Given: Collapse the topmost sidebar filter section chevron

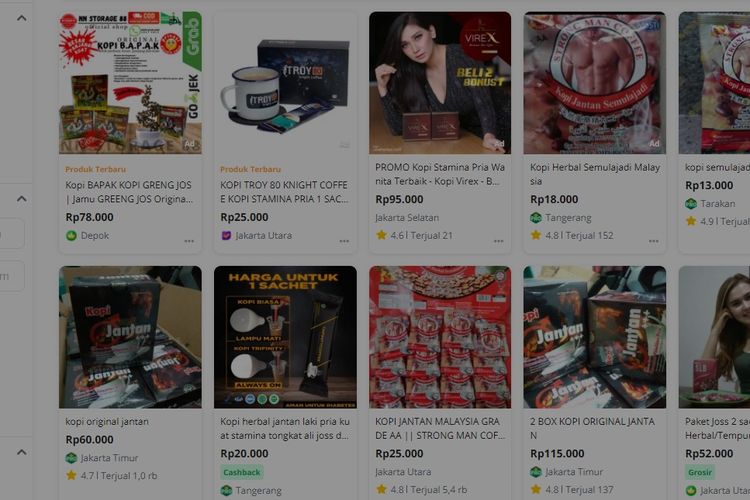Looking at the screenshot, I should pos(22,18).
